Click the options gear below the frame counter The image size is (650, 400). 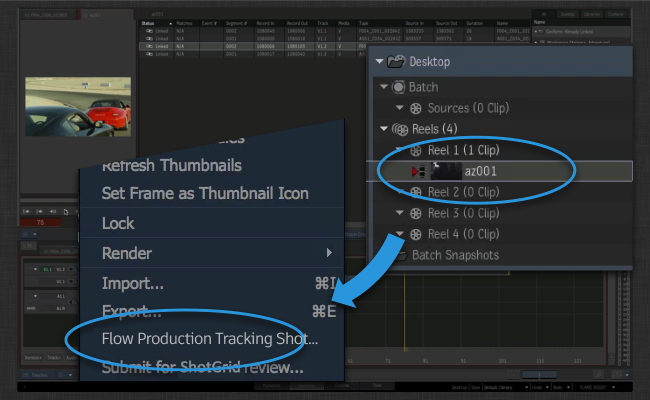point(25,234)
